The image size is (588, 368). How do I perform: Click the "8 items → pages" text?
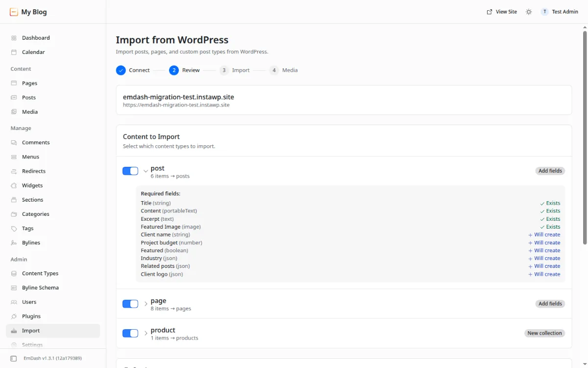click(171, 309)
